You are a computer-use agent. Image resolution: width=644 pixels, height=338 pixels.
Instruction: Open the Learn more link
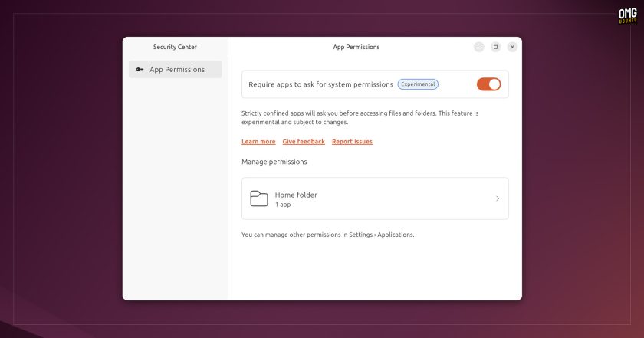click(258, 141)
